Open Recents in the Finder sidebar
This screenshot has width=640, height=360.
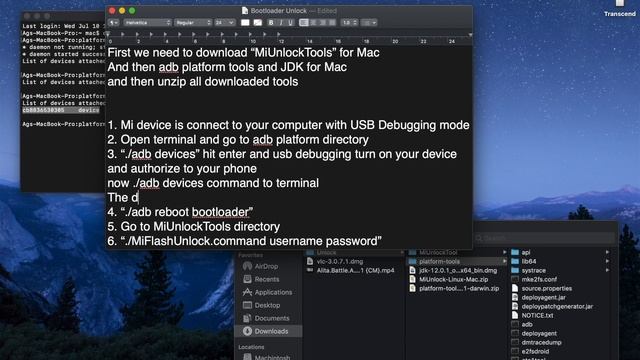point(267,279)
